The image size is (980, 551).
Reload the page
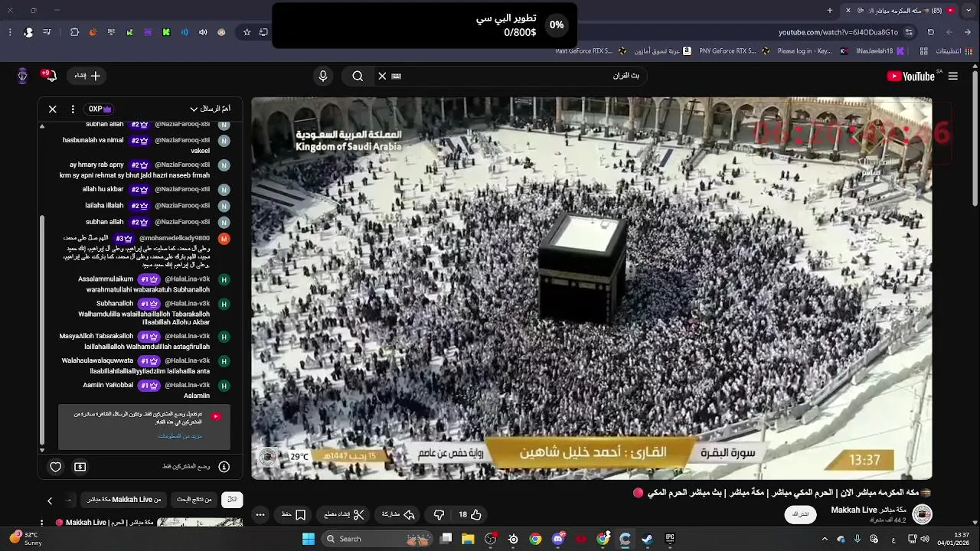tap(931, 32)
